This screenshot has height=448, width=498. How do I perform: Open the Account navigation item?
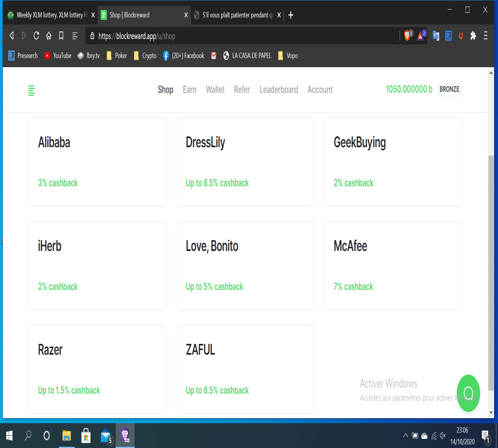coord(320,90)
